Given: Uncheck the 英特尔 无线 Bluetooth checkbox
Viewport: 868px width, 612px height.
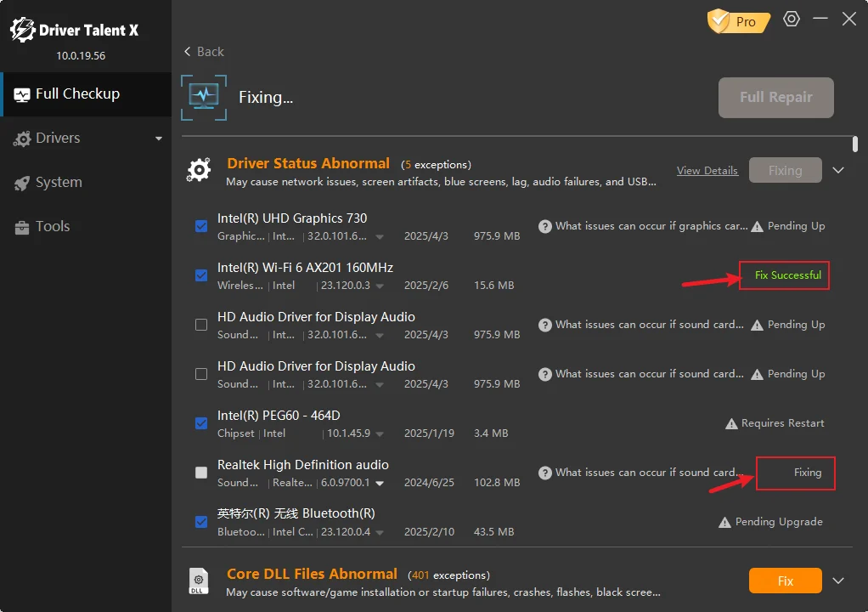Looking at the screenshot, I should (x=201, y=522).
